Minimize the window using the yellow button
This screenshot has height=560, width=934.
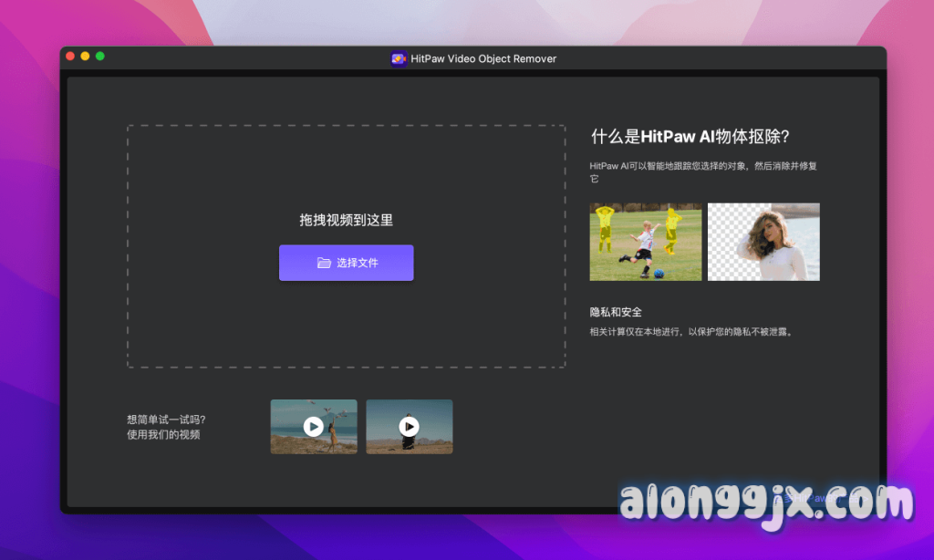[x=85, y=57]
